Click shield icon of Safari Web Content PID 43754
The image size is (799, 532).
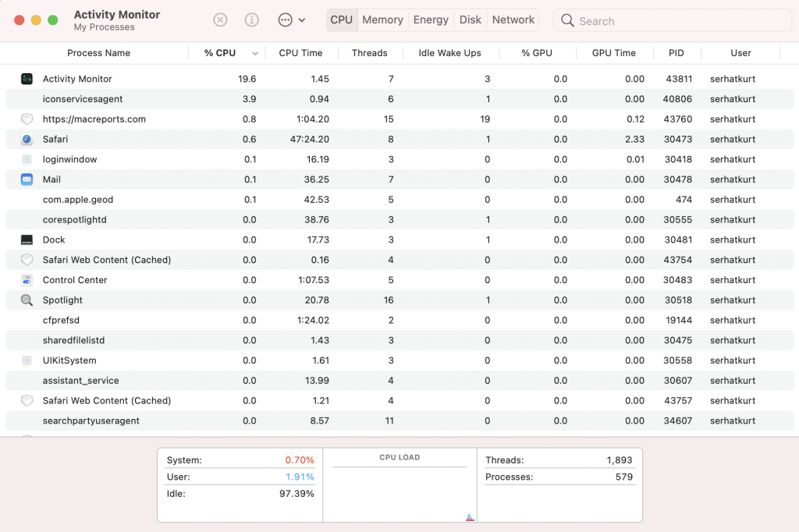point(27,260)
